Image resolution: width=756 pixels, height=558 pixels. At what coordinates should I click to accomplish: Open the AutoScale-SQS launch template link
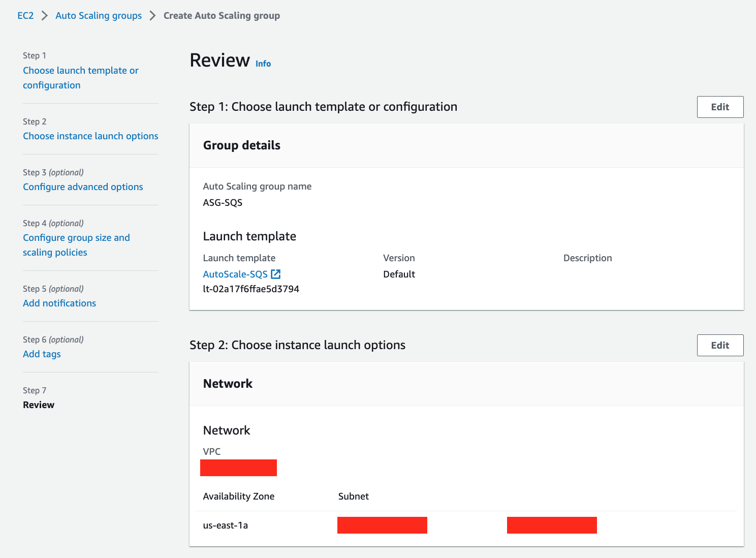click(235, 274)
